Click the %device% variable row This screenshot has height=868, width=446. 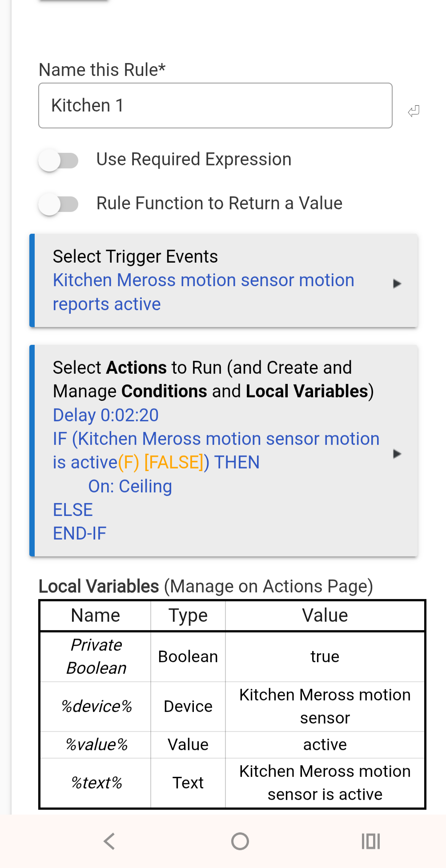(96, 706)
